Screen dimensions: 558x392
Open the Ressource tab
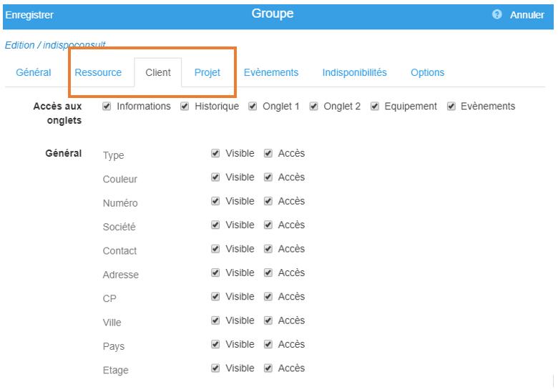(98, 72)
